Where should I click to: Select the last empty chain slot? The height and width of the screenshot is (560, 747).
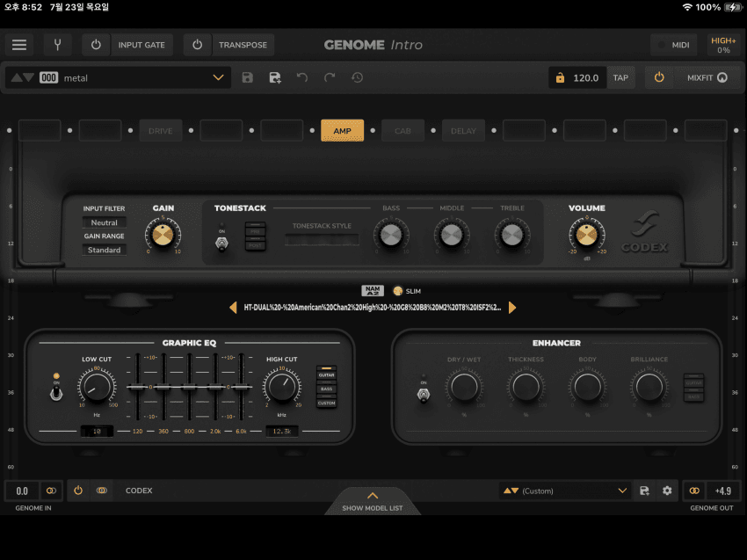click(x=706, y=131)
